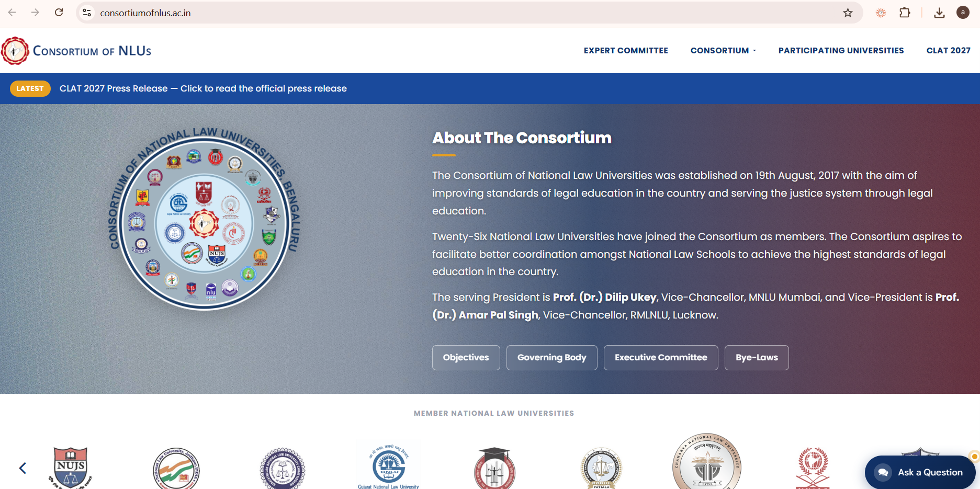Image resolution: width=980 pixels, height=489 pixels.
Task: Open the Objectives button
Action: (x=466, y=358)
